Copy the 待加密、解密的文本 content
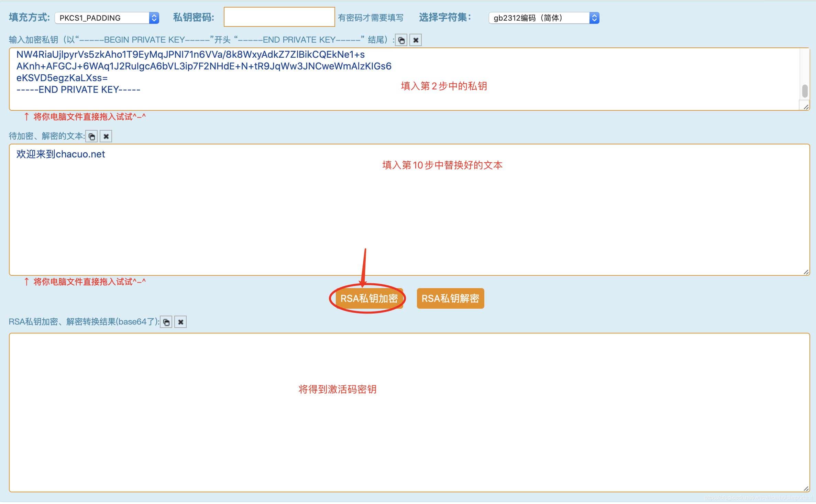Viewport: 816px width, 504px height. click(92, 136)
